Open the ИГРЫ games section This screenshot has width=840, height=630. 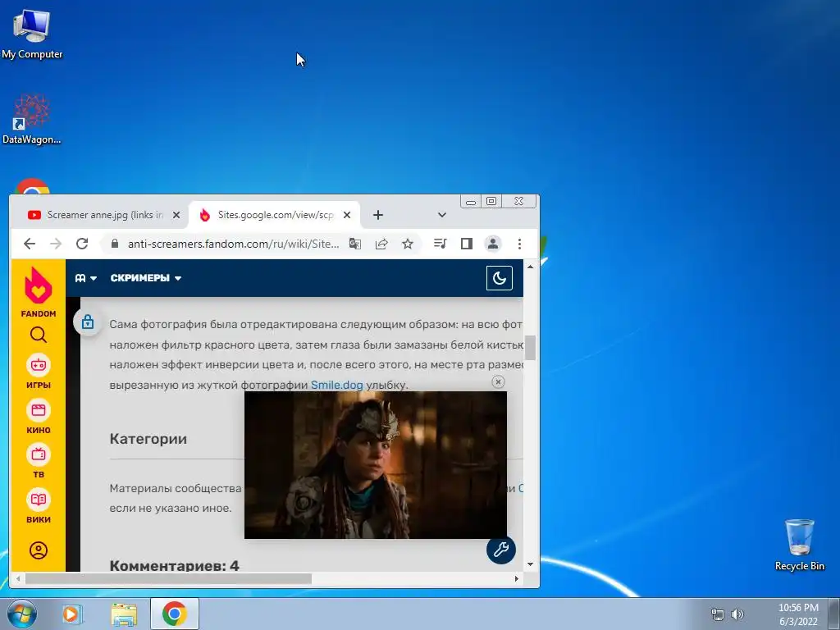coord(39,372)
